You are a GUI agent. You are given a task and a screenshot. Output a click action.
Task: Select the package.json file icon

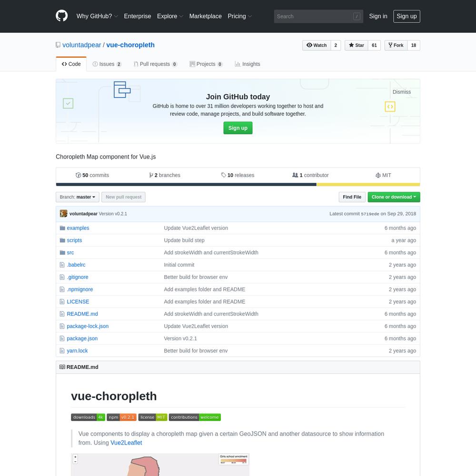(x=62, y=338)
